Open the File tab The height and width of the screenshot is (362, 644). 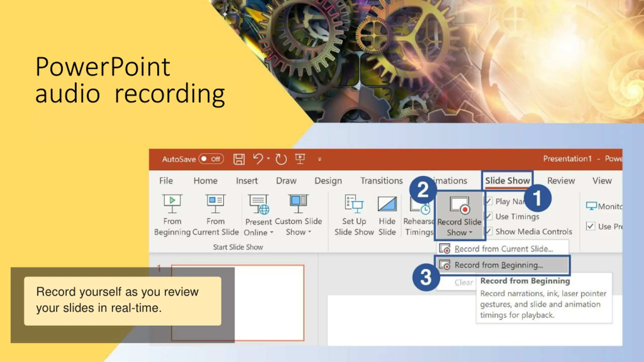(x=166, y=180)
